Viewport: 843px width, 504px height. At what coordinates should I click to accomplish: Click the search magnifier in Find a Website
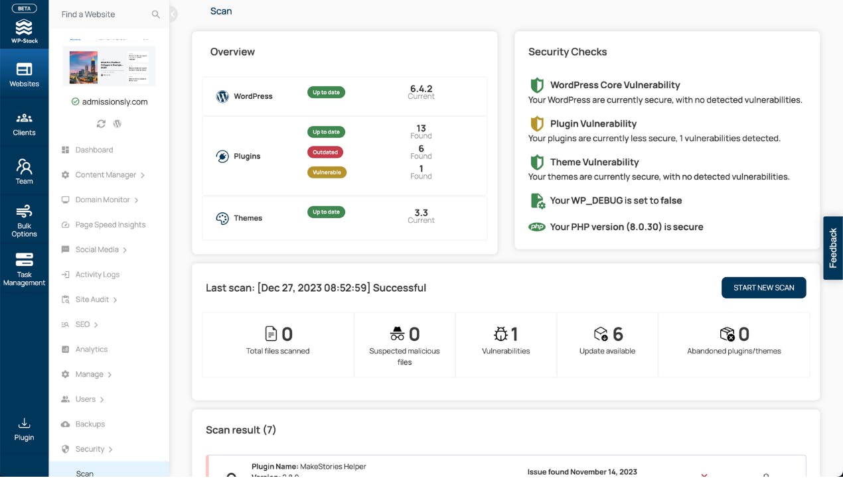156,15
